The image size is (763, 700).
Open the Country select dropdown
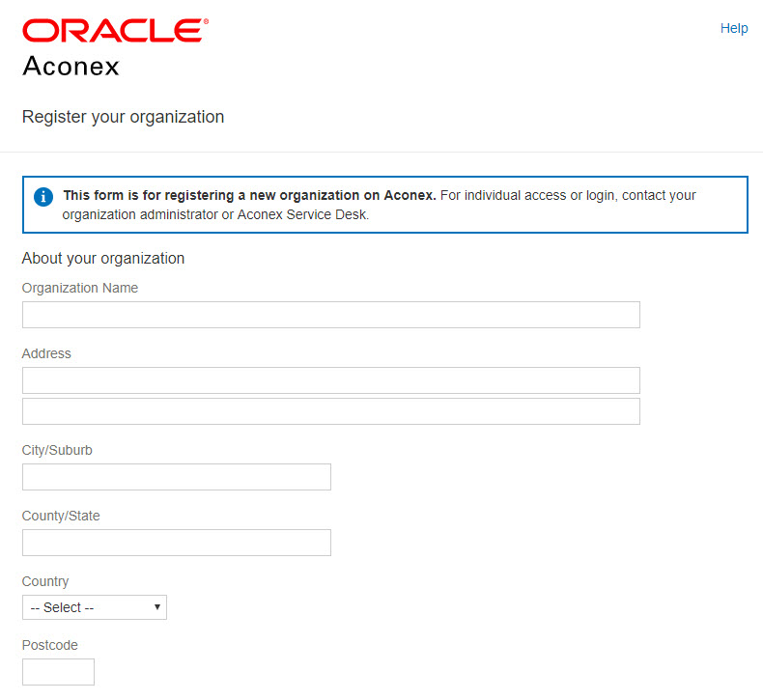point(95,607)
